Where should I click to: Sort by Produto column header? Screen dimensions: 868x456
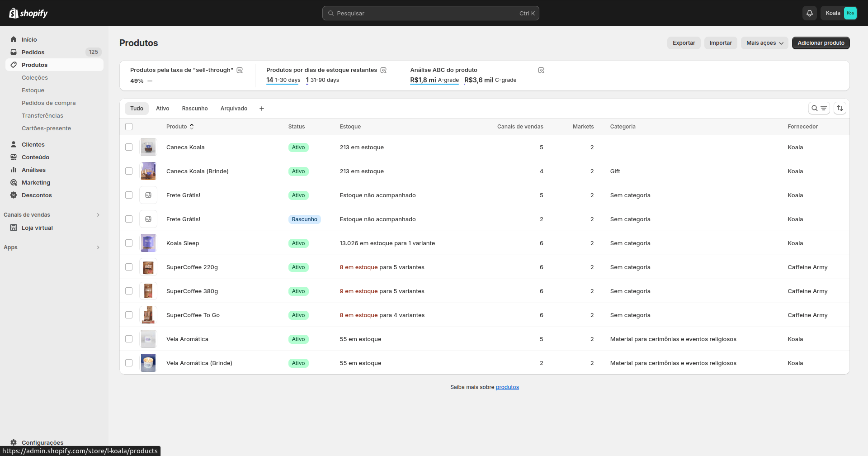coord(180,127)
